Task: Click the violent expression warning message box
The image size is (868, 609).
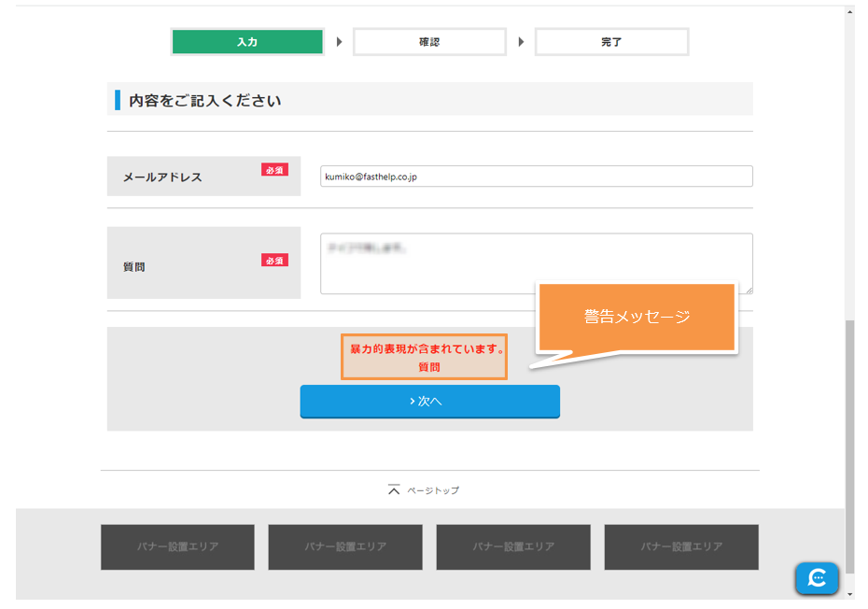Action: point(424,357)
